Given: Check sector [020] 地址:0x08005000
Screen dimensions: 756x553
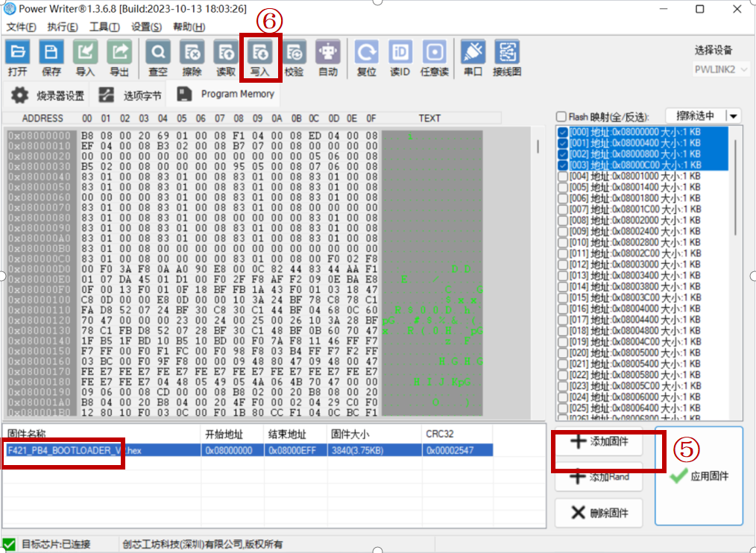Looking at the screenshot, I should [x=563, y=353].
